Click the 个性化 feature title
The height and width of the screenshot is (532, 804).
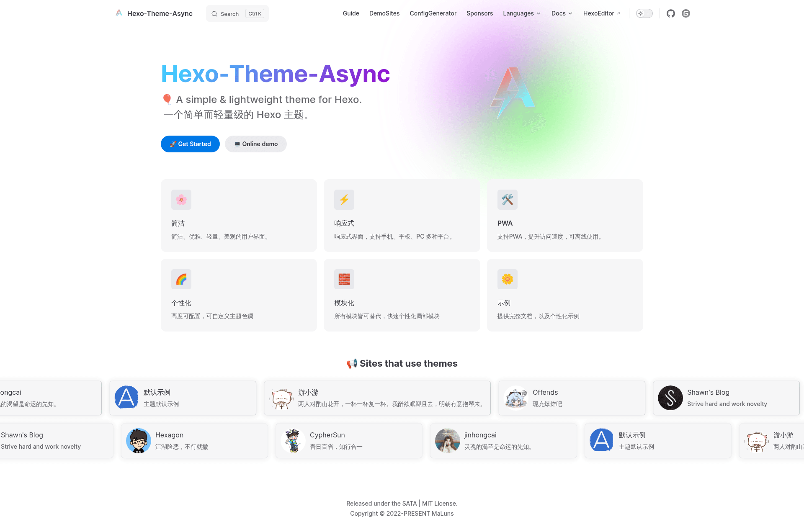(x=181, y=303)
